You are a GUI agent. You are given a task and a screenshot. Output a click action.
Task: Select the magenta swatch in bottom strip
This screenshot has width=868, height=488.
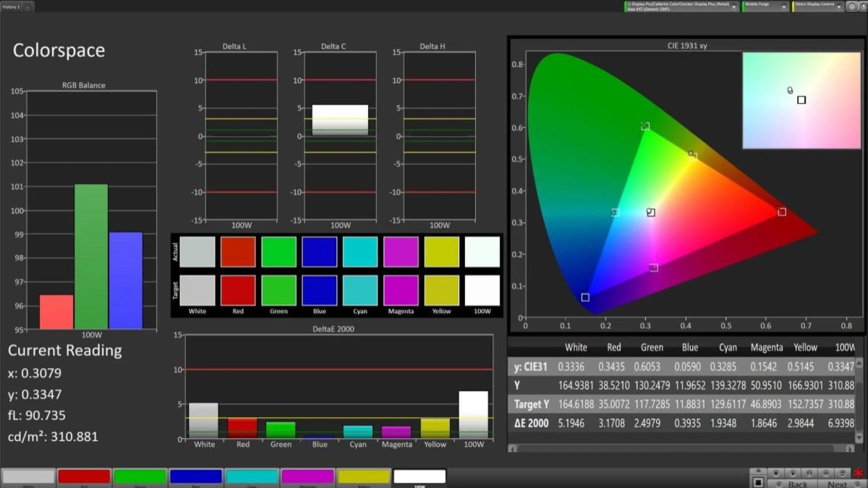tap(307, 476)
